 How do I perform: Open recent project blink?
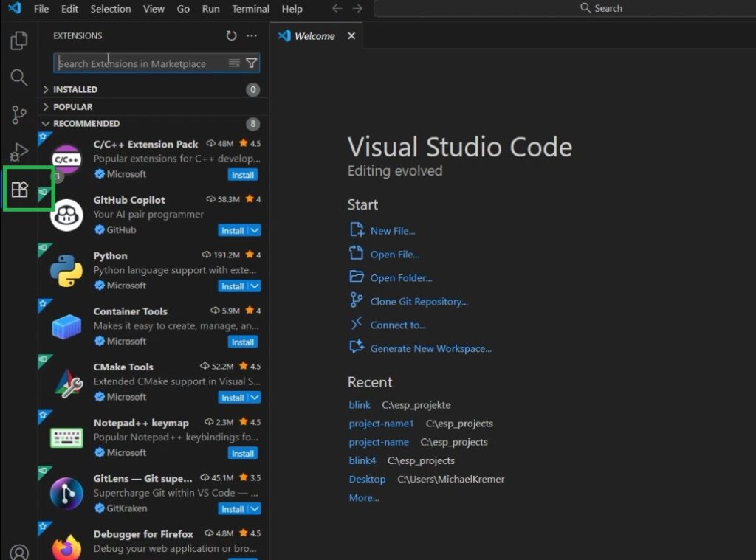[x=360, y=405]
